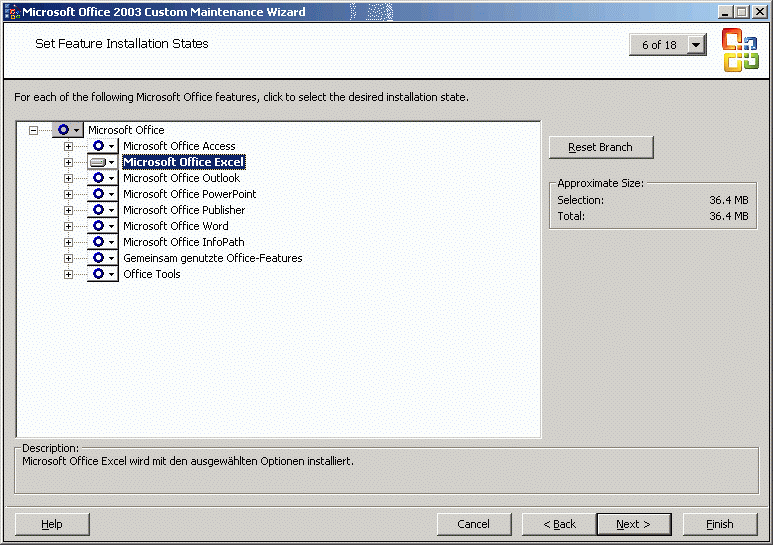Select Gemeinsam genutzte Office-Features in tree
Image resolution: width=773 pixels, height=545 pixels.
212,258
